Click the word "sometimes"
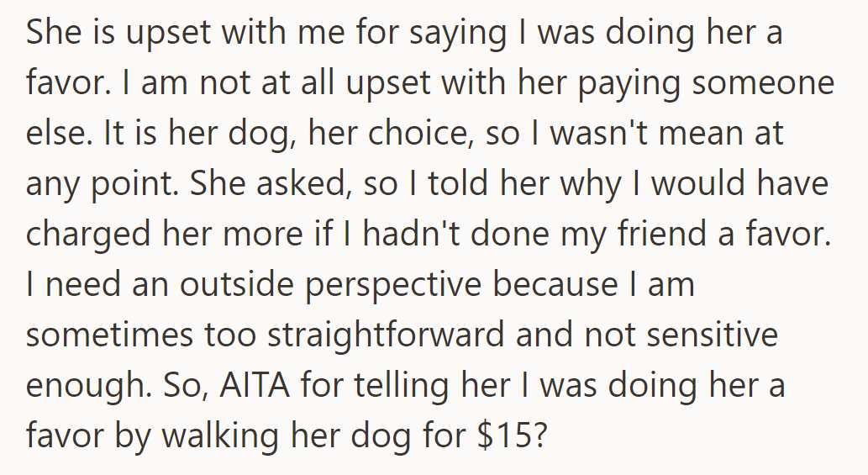This screenshot has height=475, width=868. click(x=109, y=335)
